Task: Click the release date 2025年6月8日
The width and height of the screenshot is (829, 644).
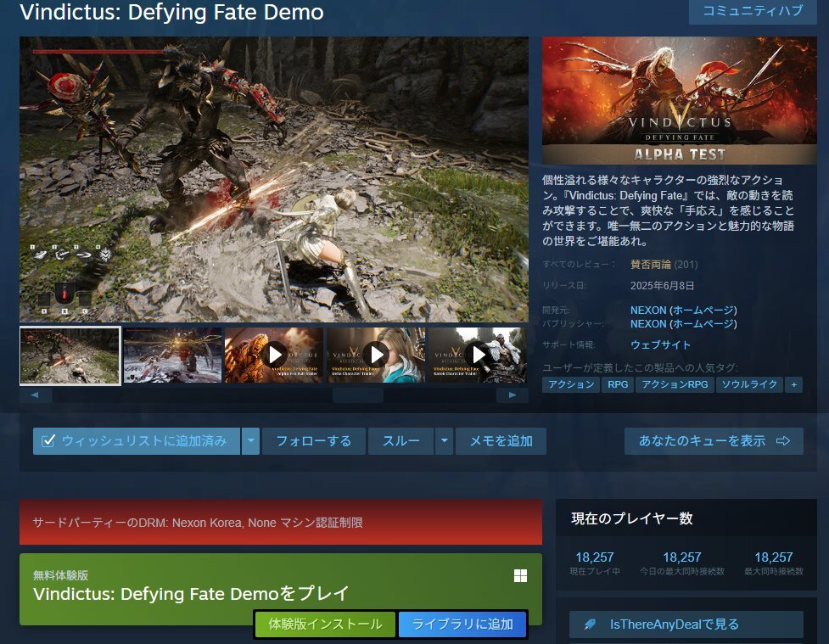Action: tap(662, 286)
